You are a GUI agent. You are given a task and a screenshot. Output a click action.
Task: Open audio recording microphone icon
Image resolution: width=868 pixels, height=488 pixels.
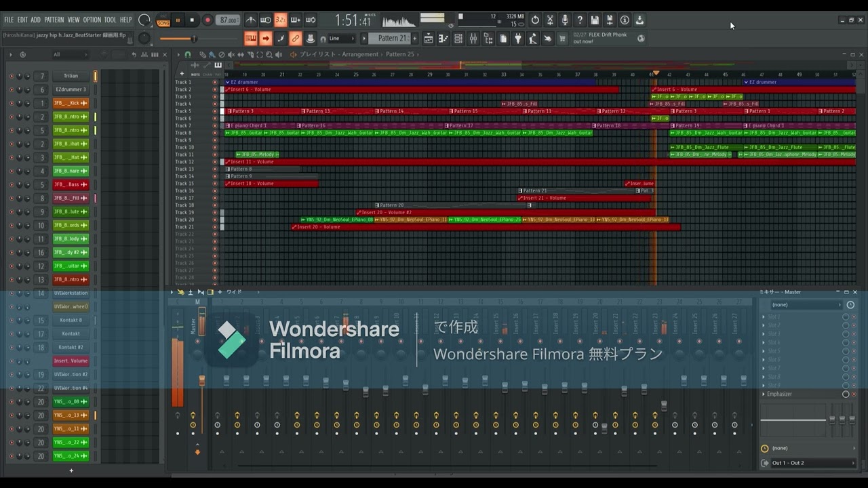pyautogui.click(x=565, y=20)
